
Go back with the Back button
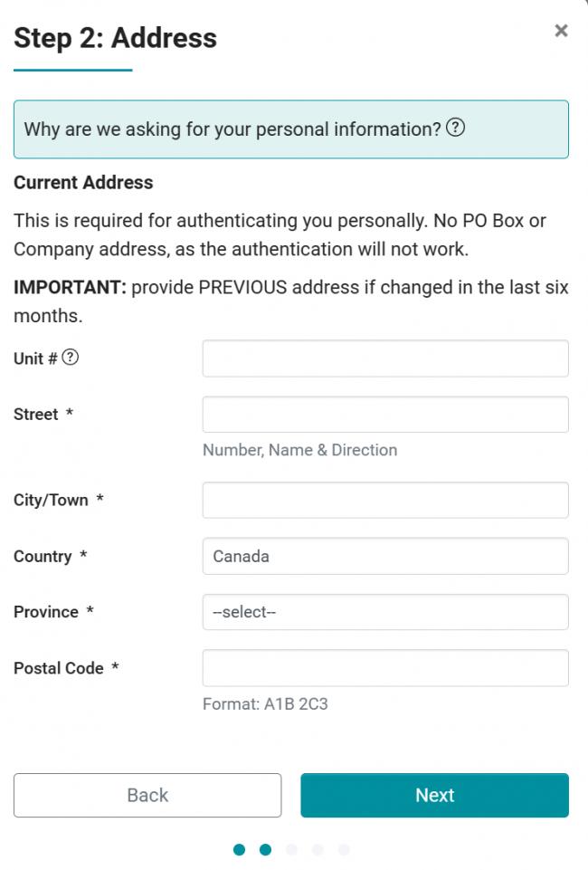147,795
